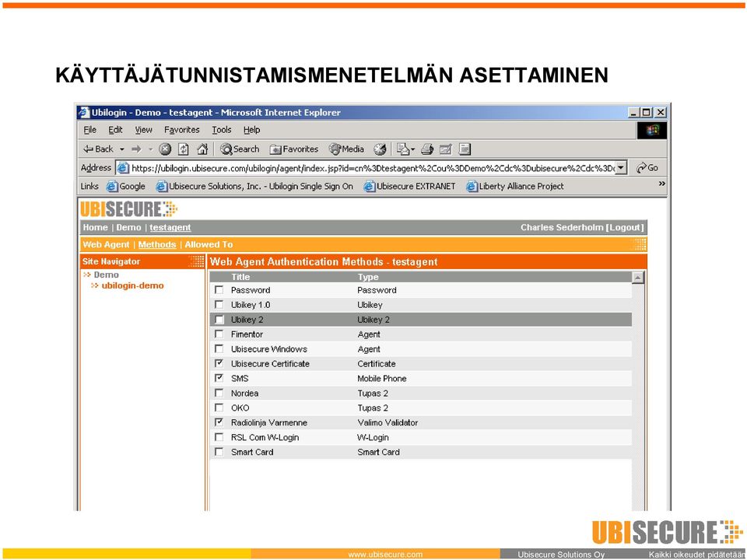
Task: Click the Home breadcrumb link
Action: (x=95, y=227)
